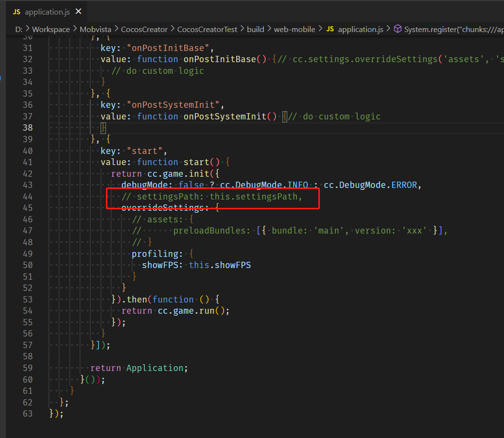Click the preloadBundles comment on line 47
This screenshot has height=438, width=504.
290,231
